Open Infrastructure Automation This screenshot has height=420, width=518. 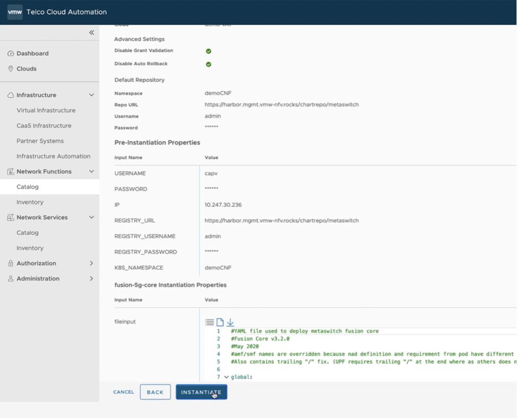[53, 156]
